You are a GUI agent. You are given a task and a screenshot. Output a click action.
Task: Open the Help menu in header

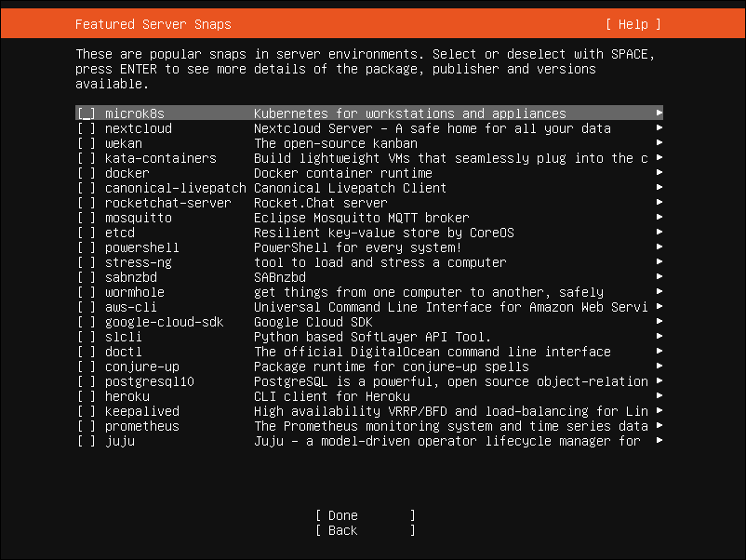[x=633, y=24]
